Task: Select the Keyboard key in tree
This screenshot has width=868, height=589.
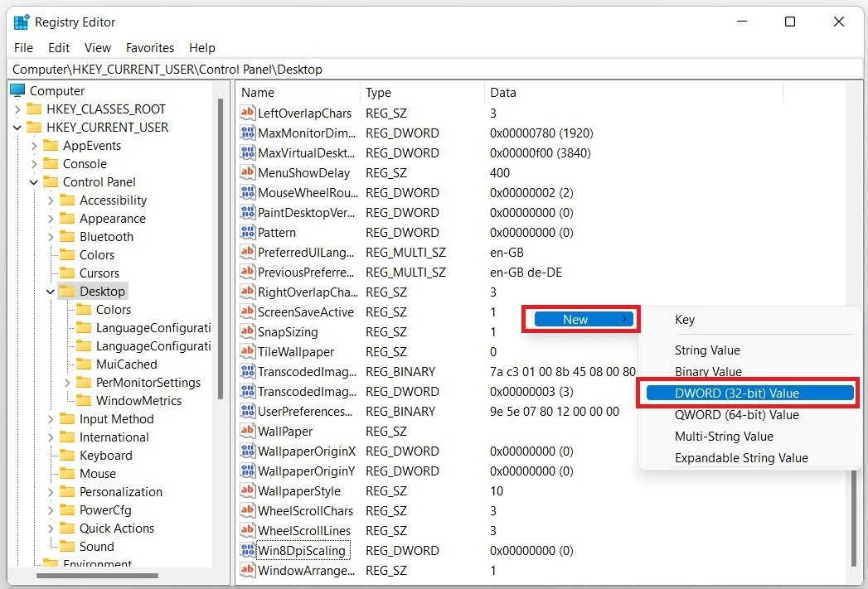Action: pyautogui.click(x=106, y=455)
